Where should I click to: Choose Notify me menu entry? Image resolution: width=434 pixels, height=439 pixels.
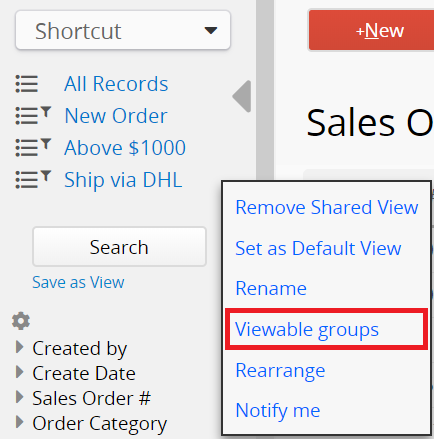pos(277,410)
